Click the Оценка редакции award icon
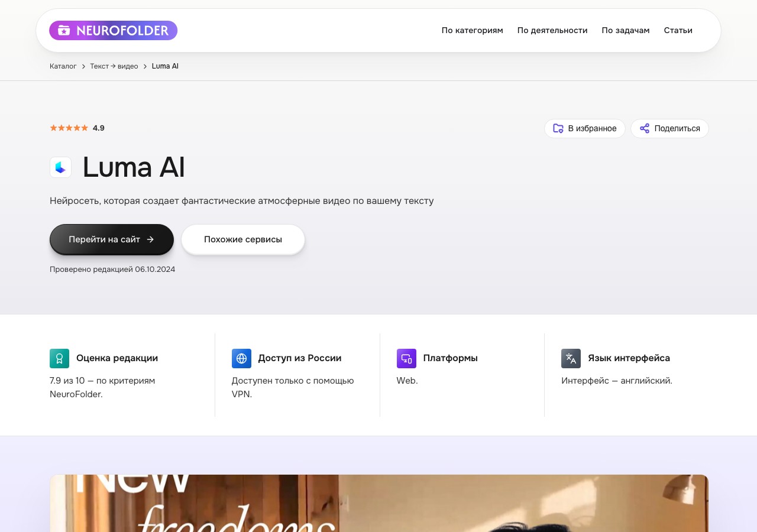Viewport: 757px width, 532px height. [59, 358]
